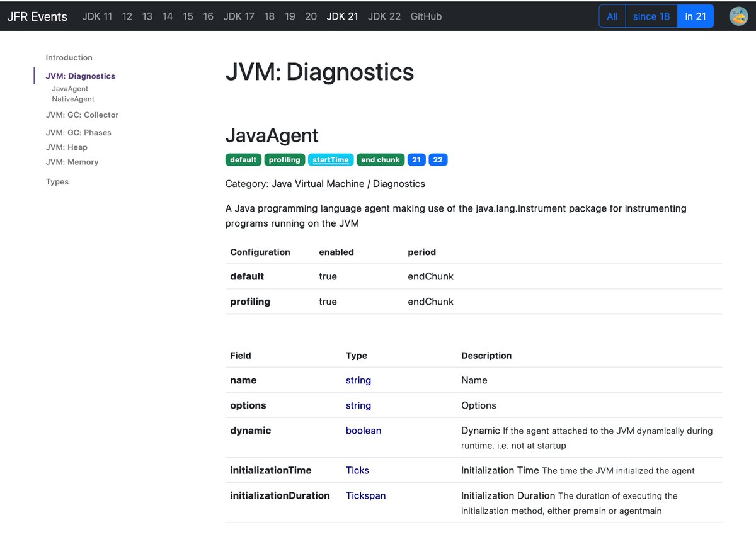The width and height of the screenshot is (756, 559).
Task: Jump to JavaAgent in sidebar
Action: 70,89
